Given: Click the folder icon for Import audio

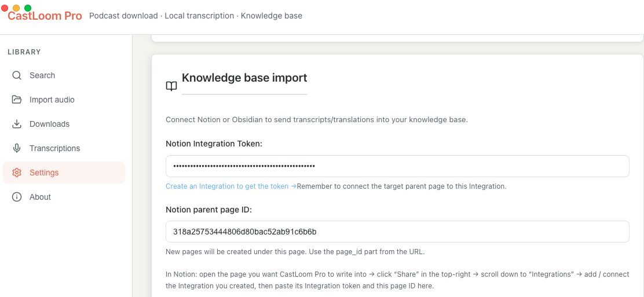Looking at the screenshot, I should pyautogui.click(x=17, y=100).
